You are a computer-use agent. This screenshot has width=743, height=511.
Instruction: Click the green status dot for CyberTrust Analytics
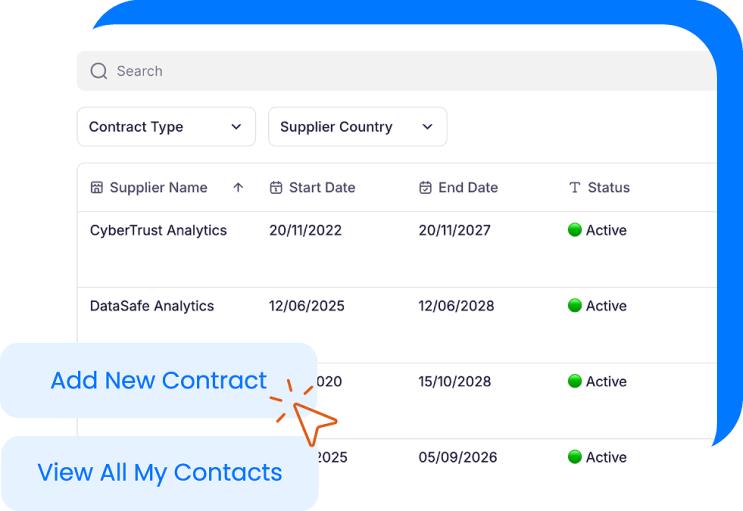(x=575, y=230)
